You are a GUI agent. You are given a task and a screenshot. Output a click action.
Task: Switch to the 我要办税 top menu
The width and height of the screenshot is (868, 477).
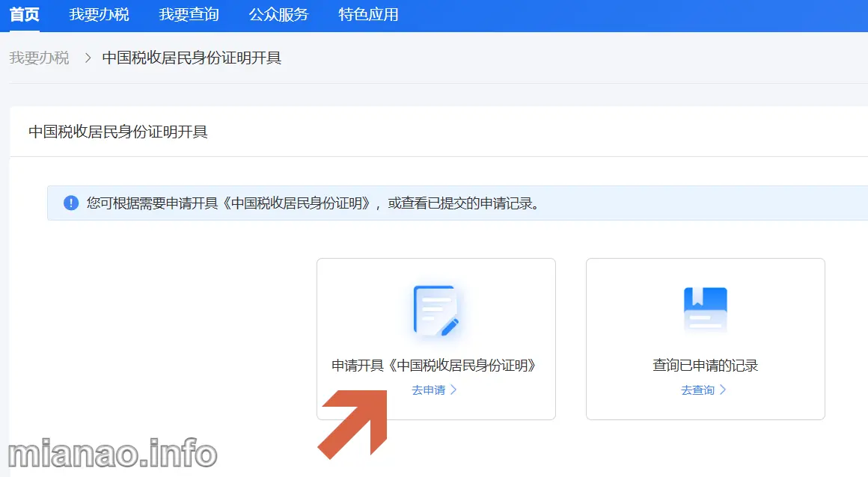point(99,15)
